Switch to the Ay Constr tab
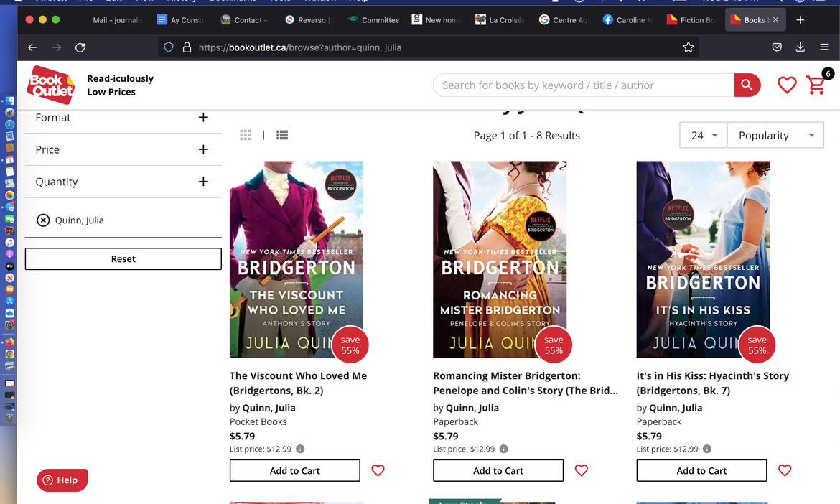 (181, 20)
